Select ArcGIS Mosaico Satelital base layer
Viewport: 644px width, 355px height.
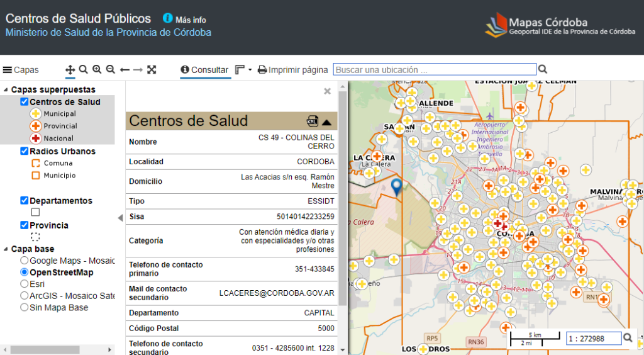pos(25,295)
